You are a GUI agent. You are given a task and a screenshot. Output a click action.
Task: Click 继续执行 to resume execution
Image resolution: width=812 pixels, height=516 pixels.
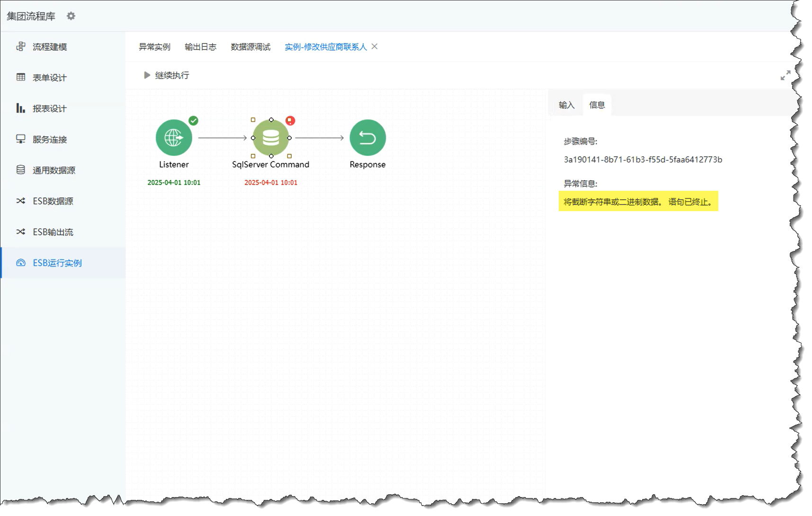tap(166, 75)
